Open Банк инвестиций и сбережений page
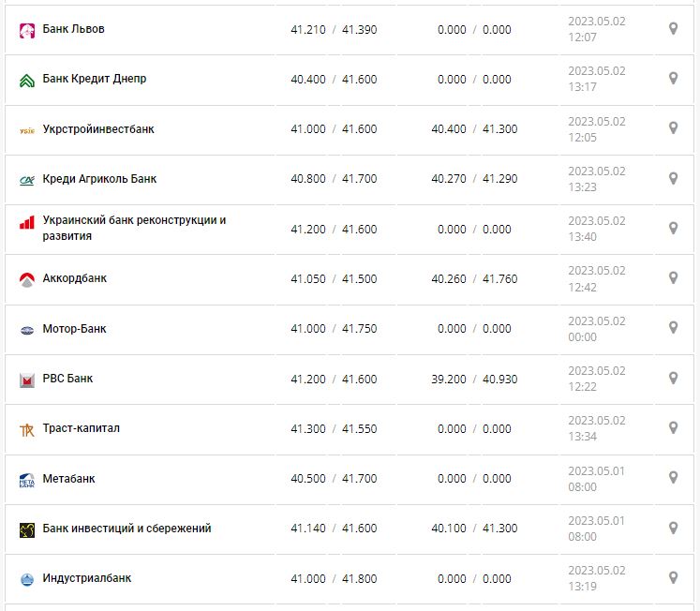 [127, 528]
